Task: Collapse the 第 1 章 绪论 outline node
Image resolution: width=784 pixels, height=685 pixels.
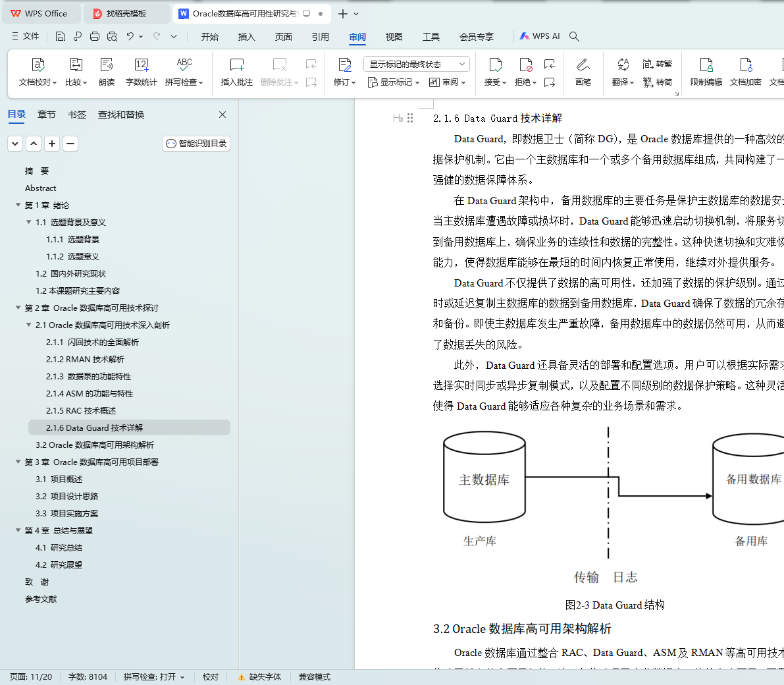Action: [18, 205]
